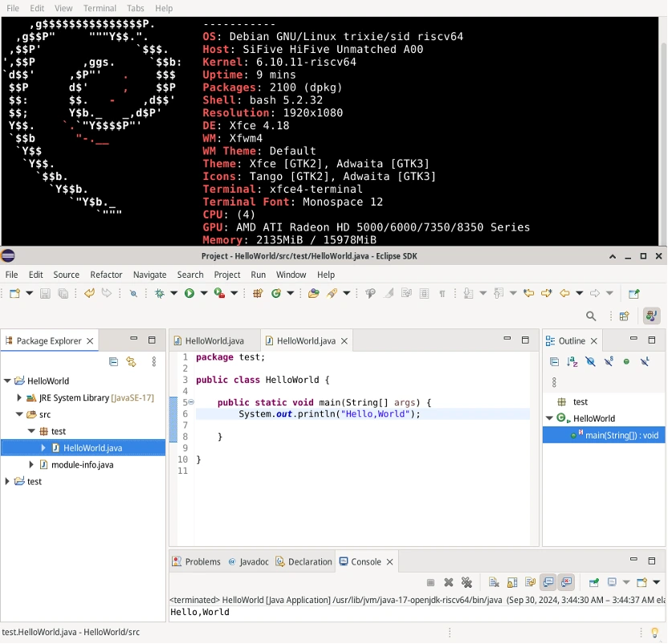
Task: Click the Open Type folder icon
Action: click(x=314, y=293)
